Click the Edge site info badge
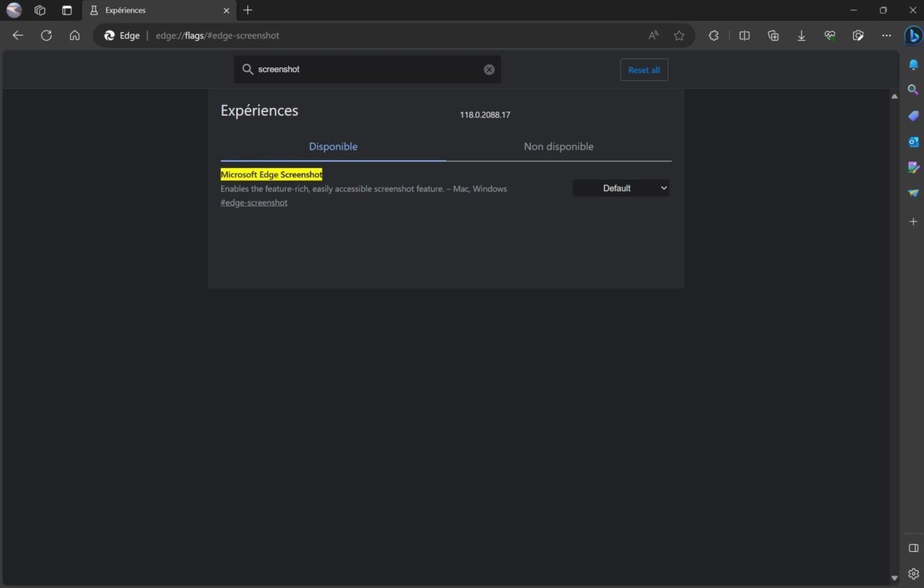The image size is (924, 588). (122, 35)
